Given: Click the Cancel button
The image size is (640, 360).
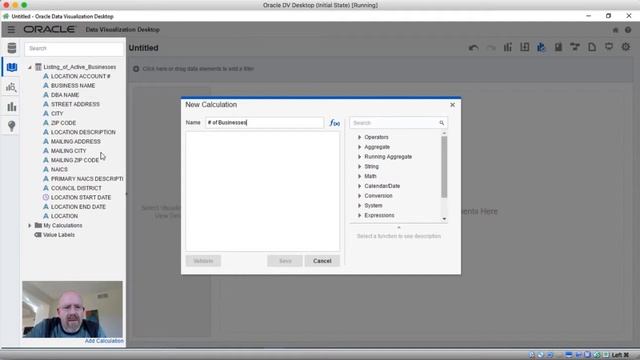Looking at the screenshot, I should 322,261.
